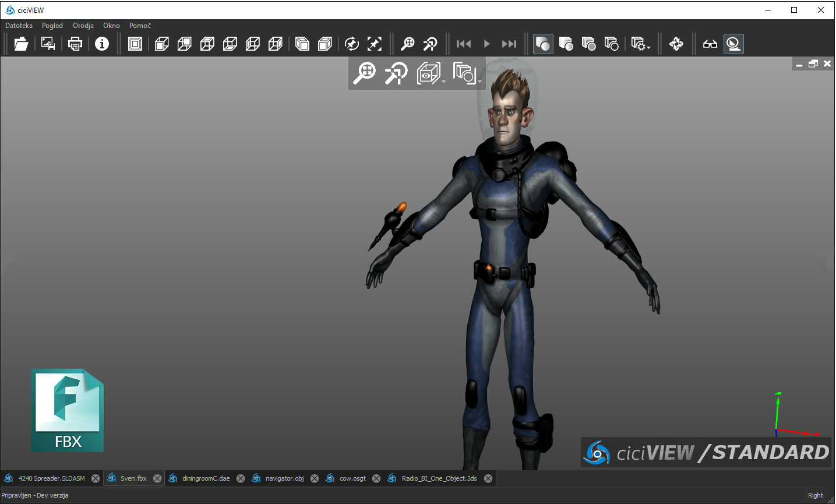Toggle the turntable display button
Viewport: 836px width, 504px height.
point(733,44)
